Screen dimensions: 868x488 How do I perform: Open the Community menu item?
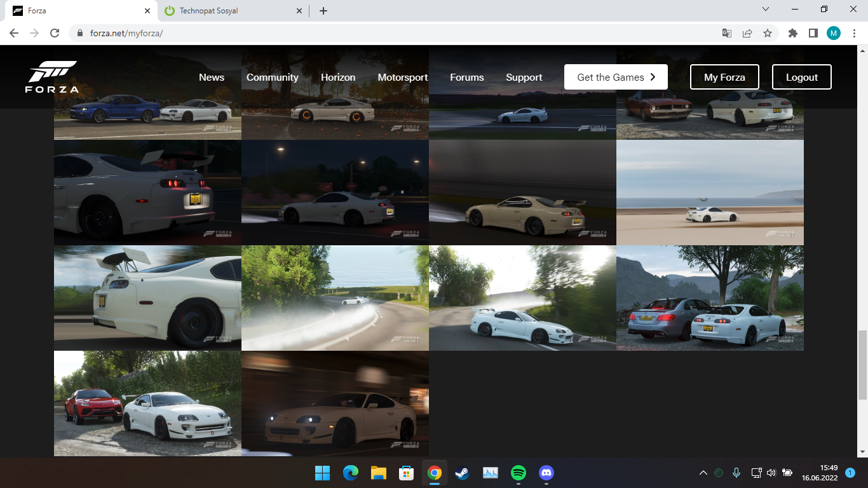click(x=272, y=78)
